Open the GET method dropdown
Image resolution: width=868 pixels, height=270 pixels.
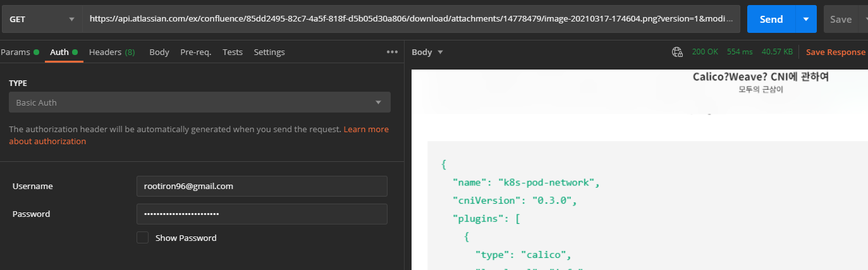pyautogui.click(x=41, y=19)
